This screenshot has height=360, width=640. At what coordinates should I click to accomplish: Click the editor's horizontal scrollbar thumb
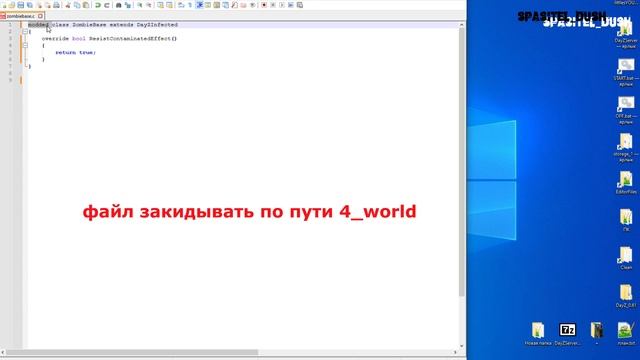coord(132,352)
